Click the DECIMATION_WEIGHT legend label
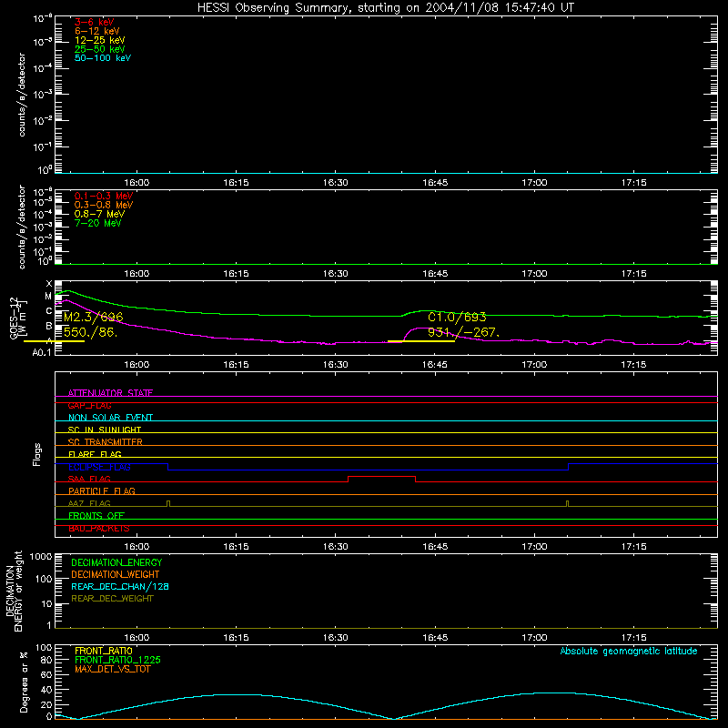Screen dimensions: 728x728 pos(116,574)
